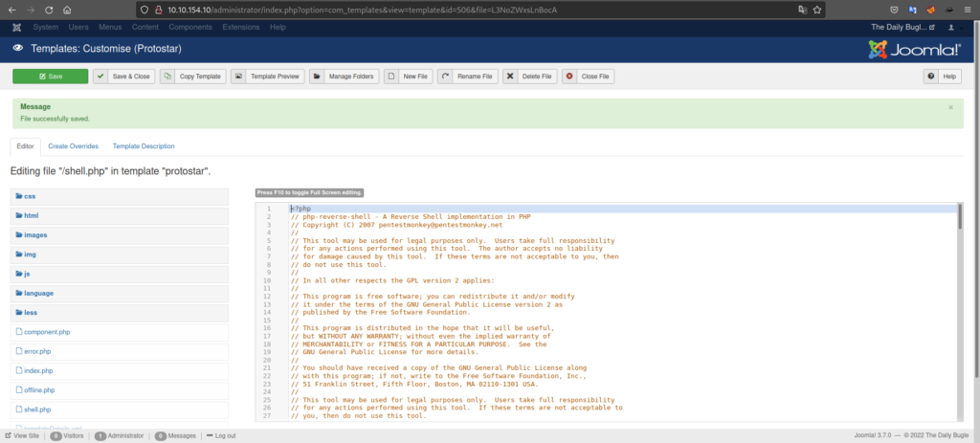The height and width of the screenshot is (443, 980).
Task: Click the Delete File button
Action: click(529, 77)
